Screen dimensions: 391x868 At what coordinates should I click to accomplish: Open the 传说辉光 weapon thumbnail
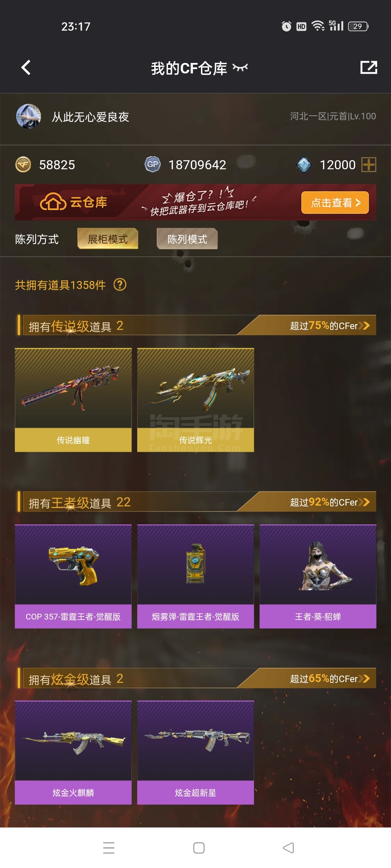tap(195, 400)
